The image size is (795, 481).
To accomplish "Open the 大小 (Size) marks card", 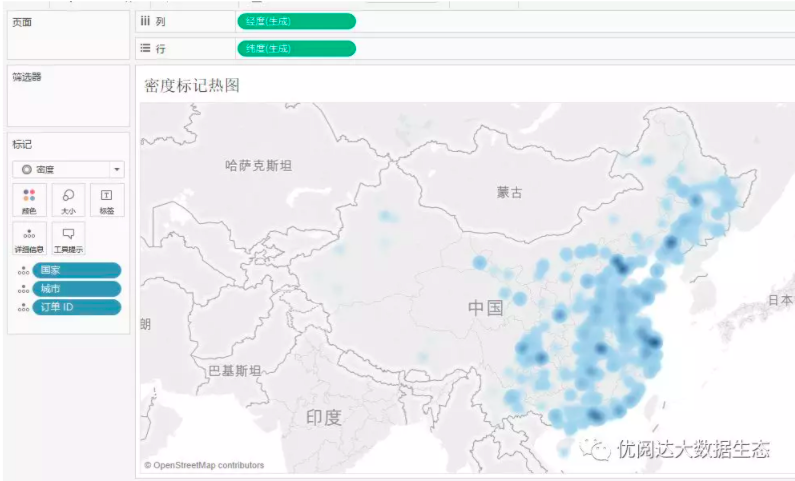I will (68, 201).
